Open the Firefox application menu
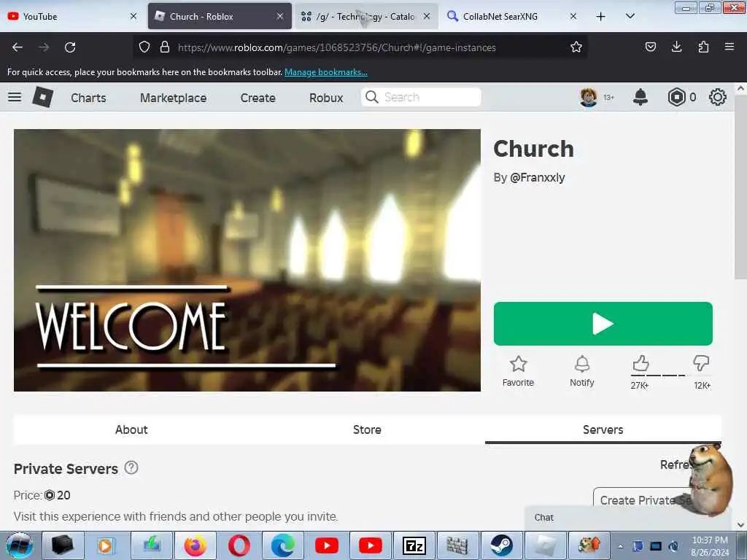 pos(729,47)
